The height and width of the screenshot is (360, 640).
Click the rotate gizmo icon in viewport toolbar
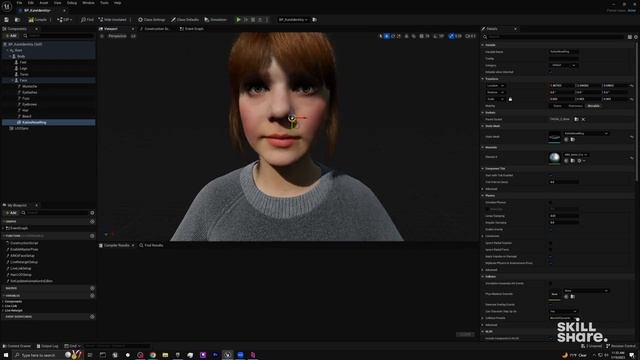click(x=393, y=36)
